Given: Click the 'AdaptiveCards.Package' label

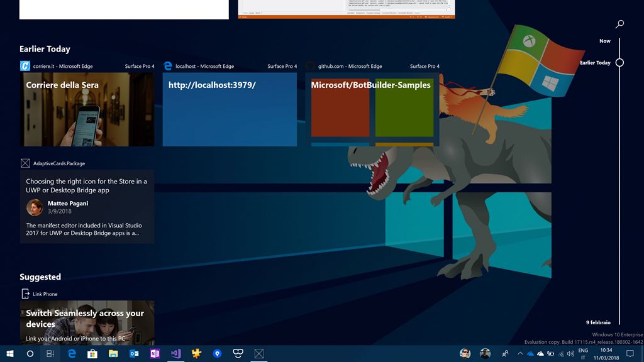Looking at the screenshot, I should tap(59, 163).
